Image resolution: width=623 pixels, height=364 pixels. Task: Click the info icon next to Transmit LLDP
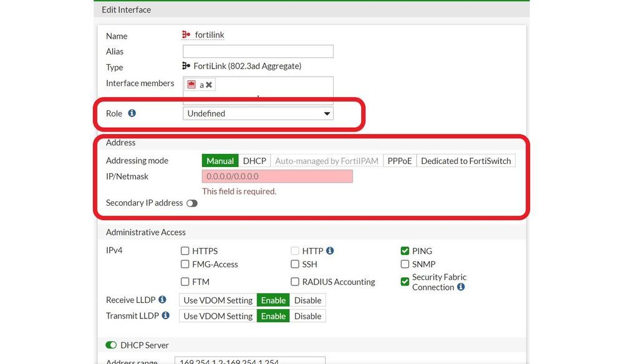[x=166, y=315]
